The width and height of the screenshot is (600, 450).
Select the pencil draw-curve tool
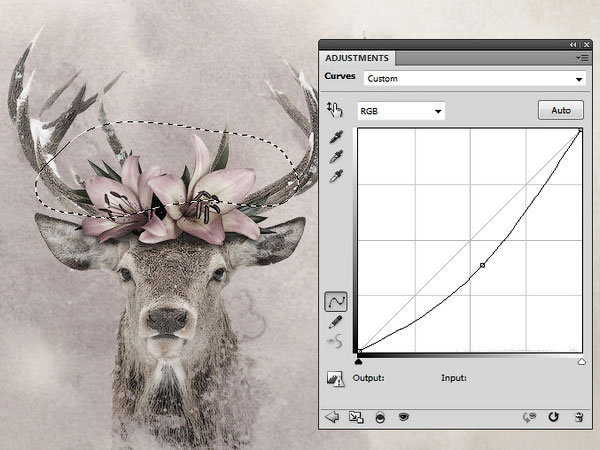pos(336,322)
